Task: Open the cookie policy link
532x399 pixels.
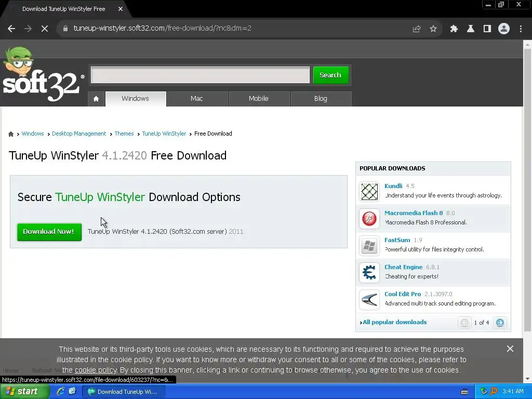Action: click(96, 370)
